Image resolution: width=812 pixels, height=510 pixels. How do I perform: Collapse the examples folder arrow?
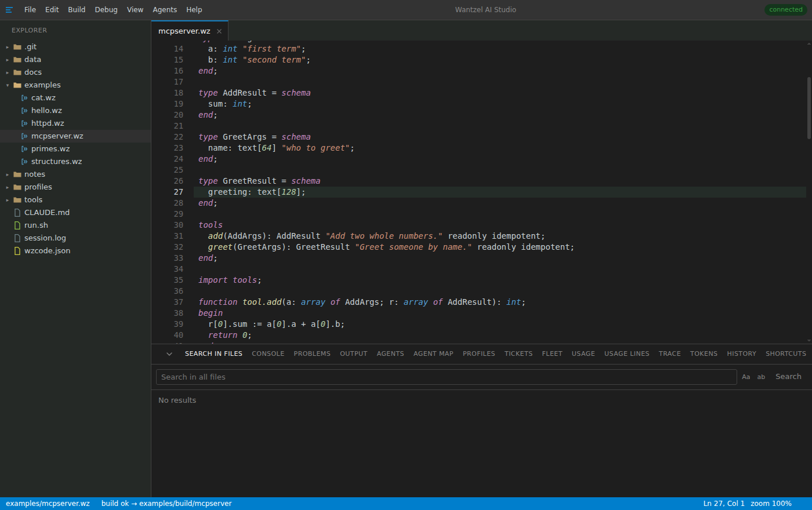(x=8, y=85)
